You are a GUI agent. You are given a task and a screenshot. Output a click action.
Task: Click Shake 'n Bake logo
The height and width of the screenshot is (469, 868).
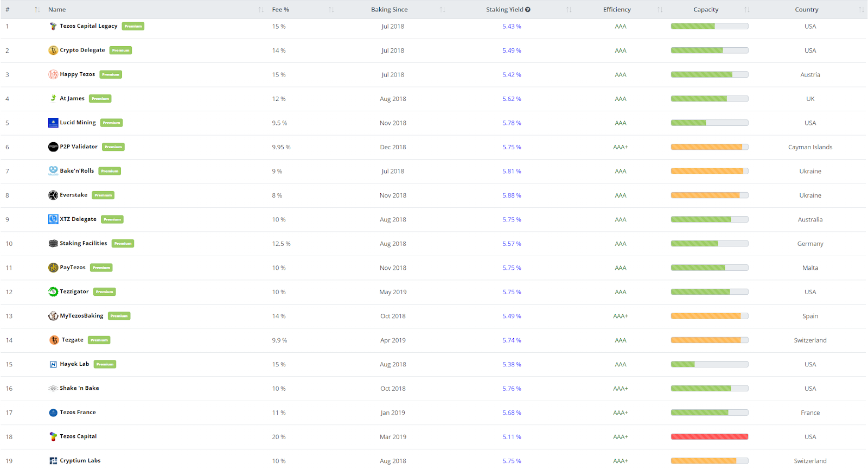pos(53,388)
